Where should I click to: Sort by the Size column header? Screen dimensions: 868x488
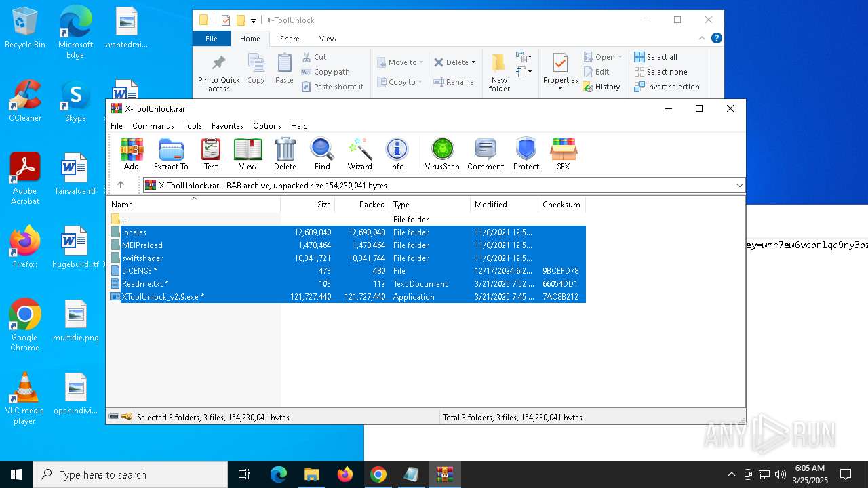pyautogui.click(x=308, y=204)
